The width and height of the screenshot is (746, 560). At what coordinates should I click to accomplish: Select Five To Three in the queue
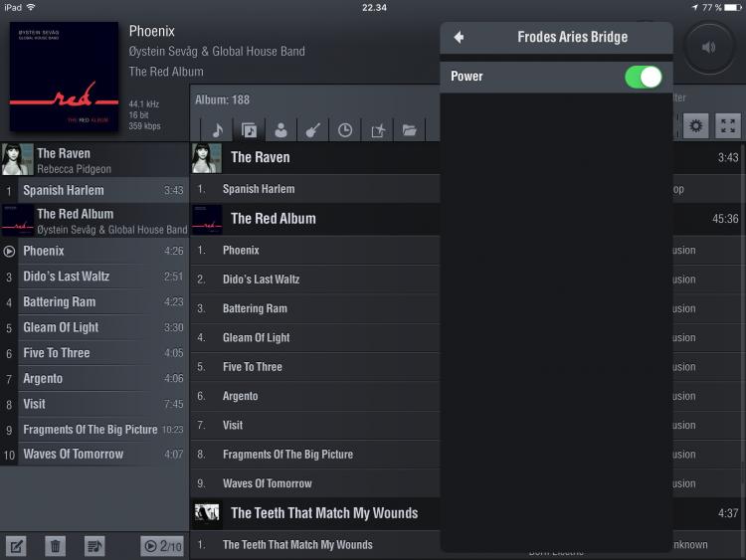point(94,353)
